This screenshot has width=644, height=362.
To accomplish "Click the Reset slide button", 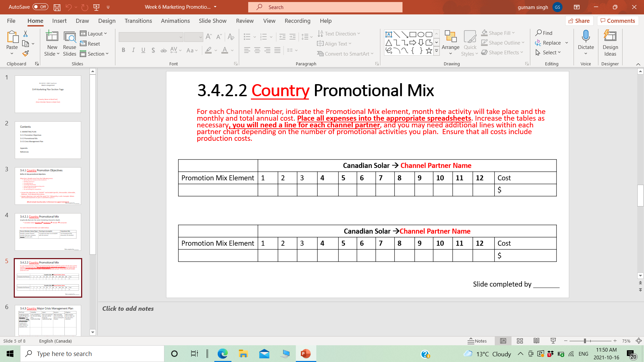I will point(90,44).
